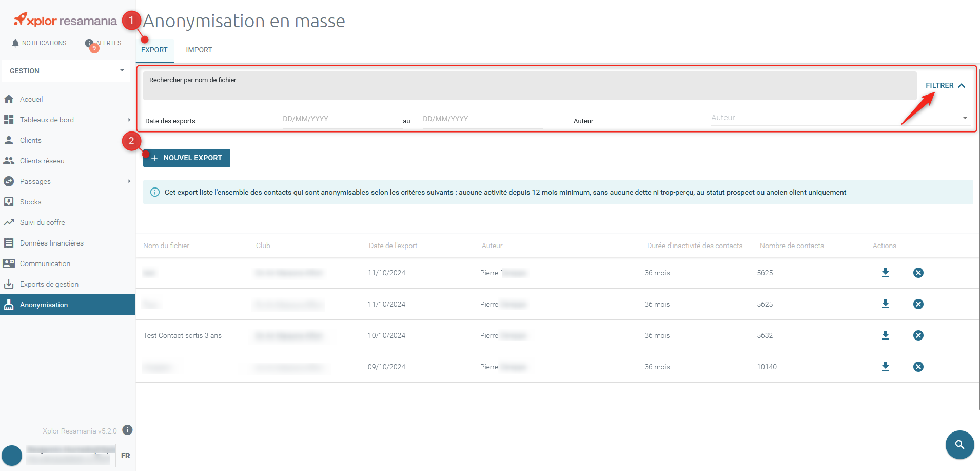980x471 pixels.
Task: Open the Auteur dropdown
Action: (x=965, y=118)
